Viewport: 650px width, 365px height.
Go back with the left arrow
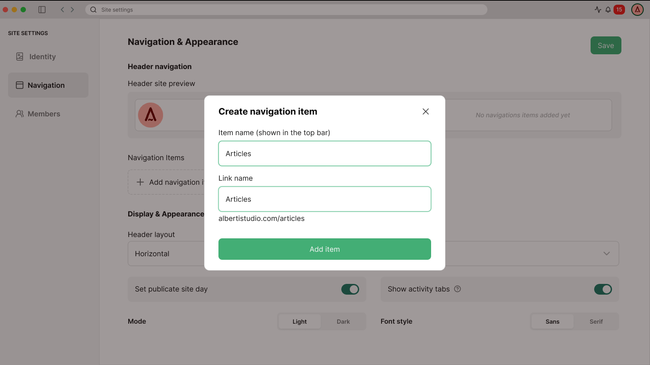coord(62,10)
